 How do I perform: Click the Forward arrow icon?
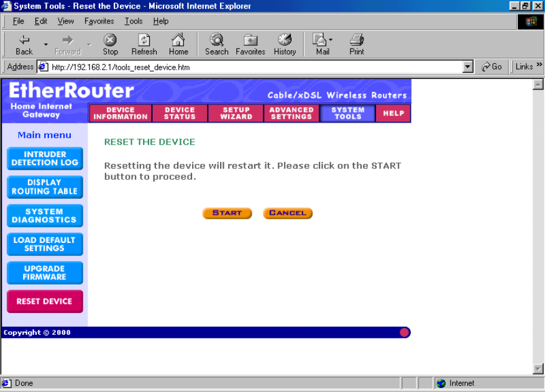point(68,40)
